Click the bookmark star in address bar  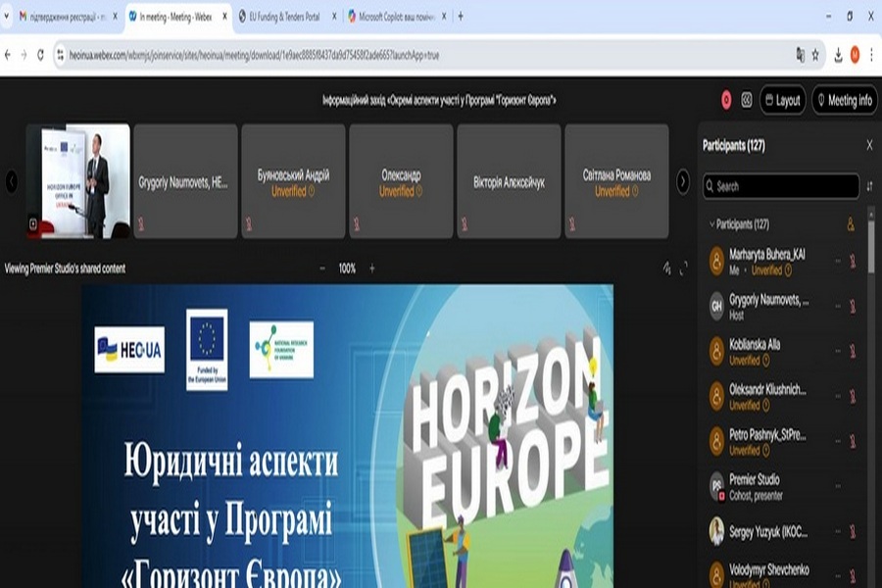(815, 55)
